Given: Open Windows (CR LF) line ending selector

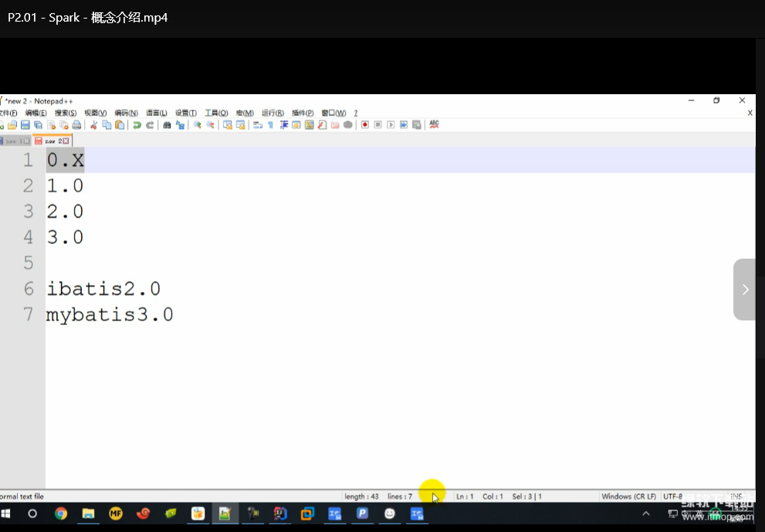Looking at the screenshot, I should (x=628, y=496).
